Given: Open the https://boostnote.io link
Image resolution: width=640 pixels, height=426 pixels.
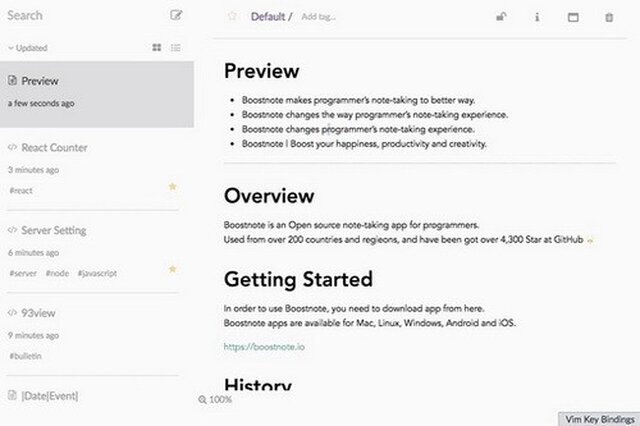Looking at the screenshot, I should pos(264,347).
